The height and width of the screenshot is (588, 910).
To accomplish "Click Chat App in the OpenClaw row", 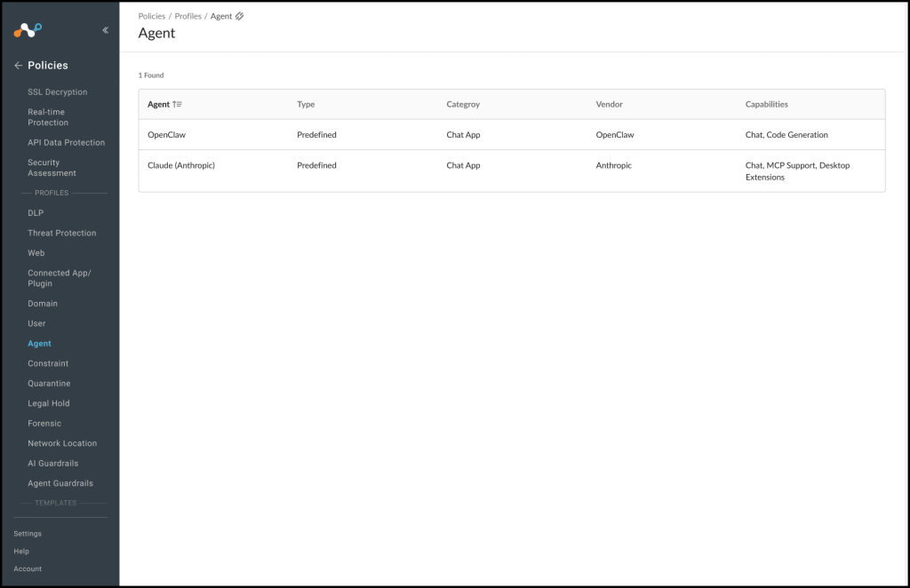I will [463, 134].
